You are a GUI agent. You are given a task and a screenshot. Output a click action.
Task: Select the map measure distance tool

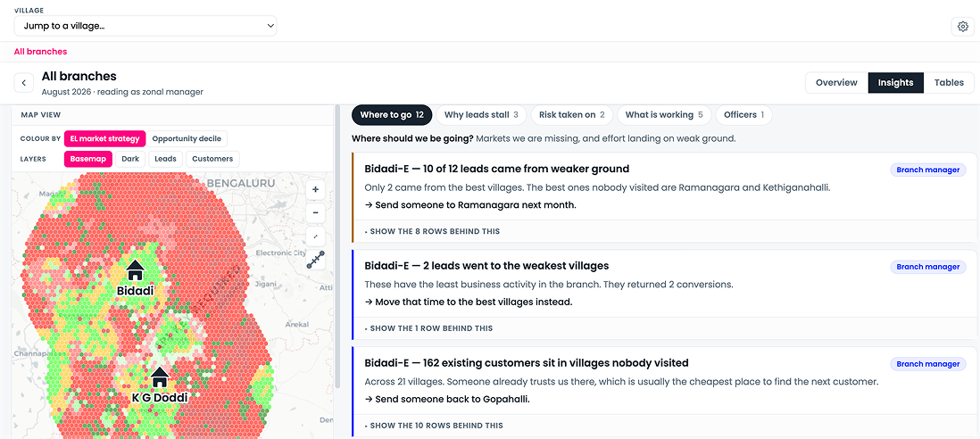point(316,260)
